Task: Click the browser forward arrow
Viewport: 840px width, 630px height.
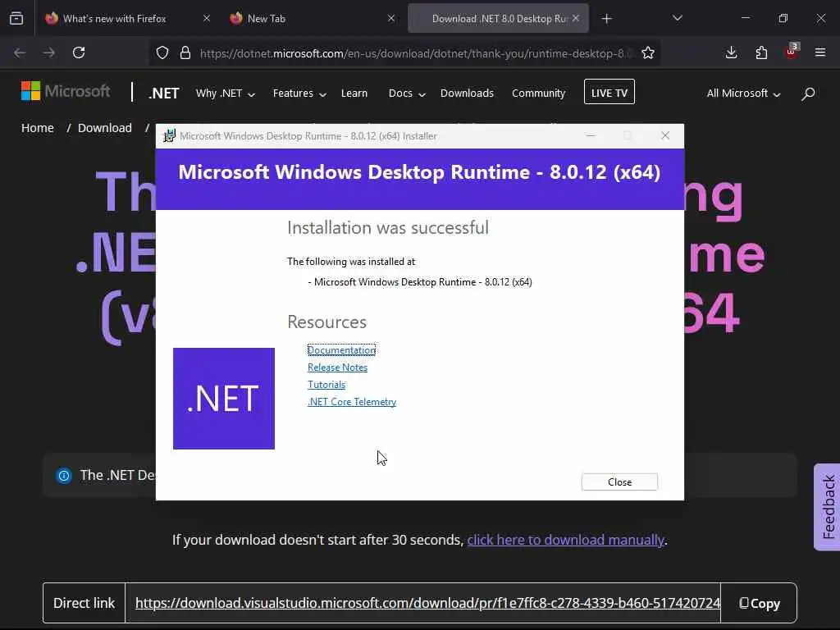Action: coord(49,52)
